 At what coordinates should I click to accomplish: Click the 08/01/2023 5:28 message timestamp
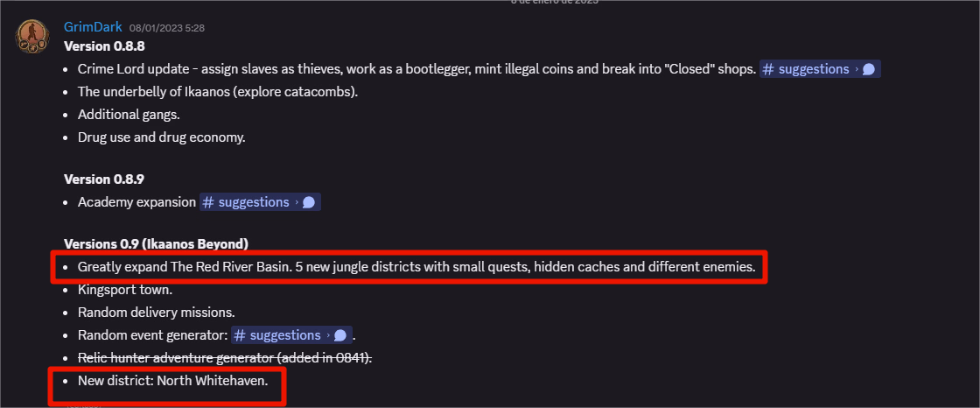point(166,28)
